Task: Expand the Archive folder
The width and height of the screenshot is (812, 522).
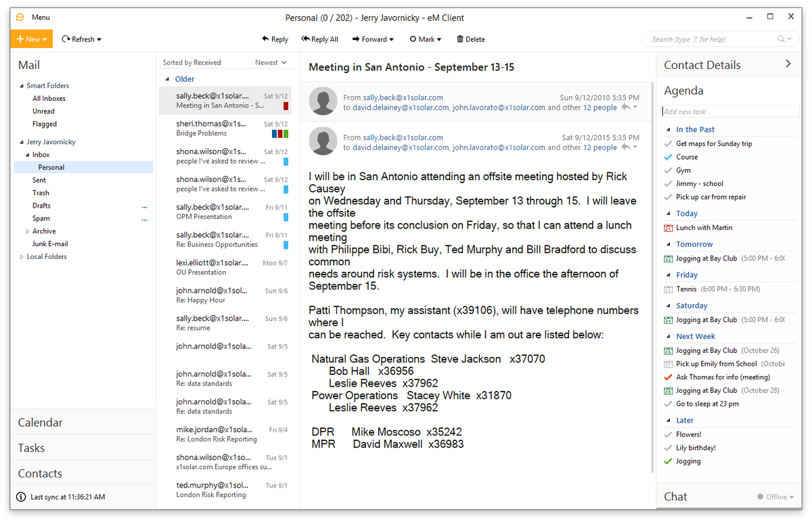Action: pyautogui.click(x=28, y=231)
